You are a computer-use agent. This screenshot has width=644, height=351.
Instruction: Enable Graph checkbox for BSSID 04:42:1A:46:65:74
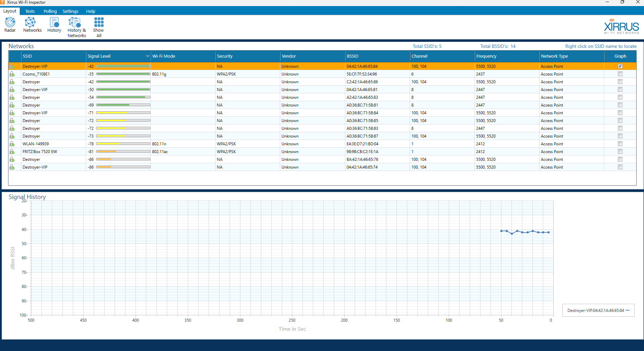tap(620, 167)
